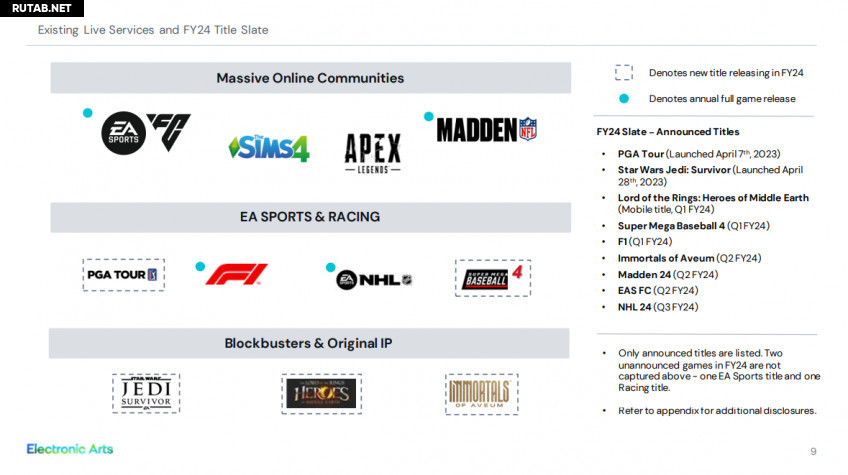Open the Madden NFL logo
The height and width of the screenshot is (475, 848).
point(487,129)
